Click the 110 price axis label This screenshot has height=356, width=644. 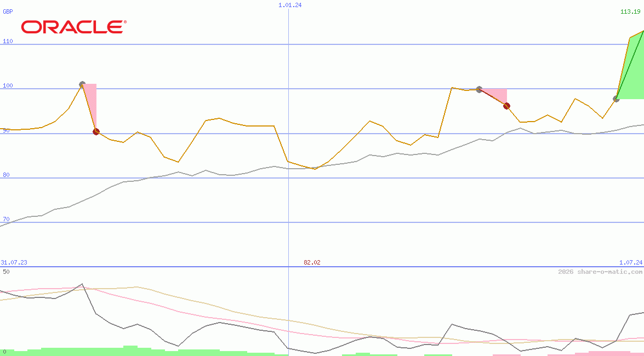(8, 41)
